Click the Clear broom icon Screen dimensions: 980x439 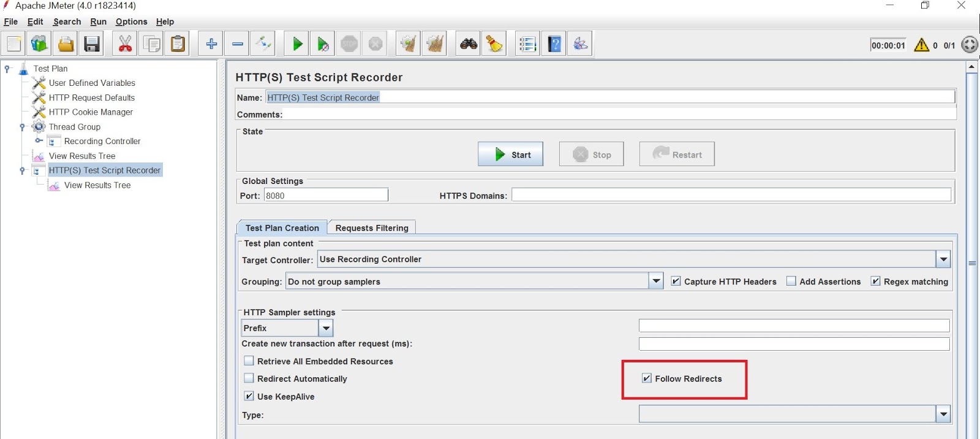409,44
